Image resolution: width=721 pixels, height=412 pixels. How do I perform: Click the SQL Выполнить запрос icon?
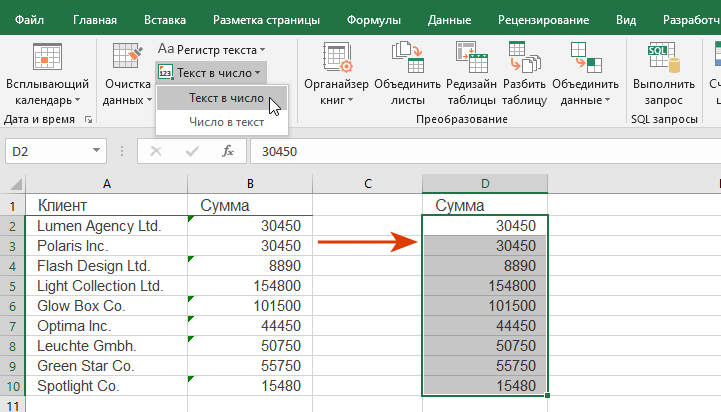click(x=664, y=57)
